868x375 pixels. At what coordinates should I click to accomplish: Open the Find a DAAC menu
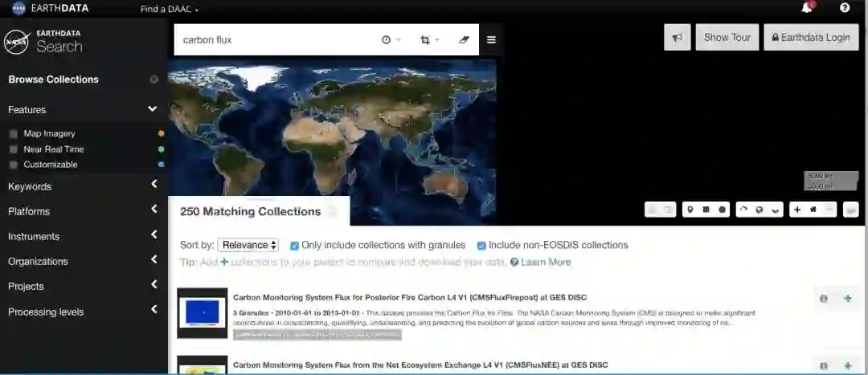[x=169, y=10]
